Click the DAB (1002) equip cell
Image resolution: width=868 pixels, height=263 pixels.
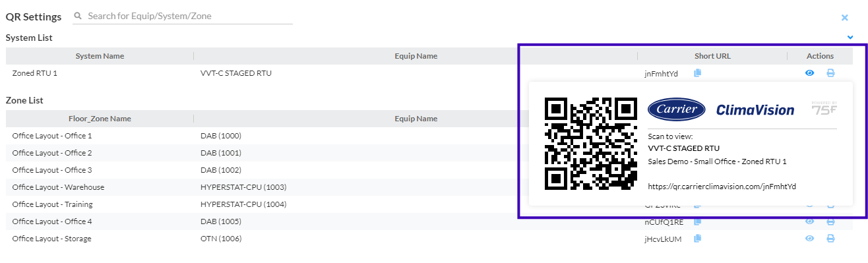click(x=221, y=170)
